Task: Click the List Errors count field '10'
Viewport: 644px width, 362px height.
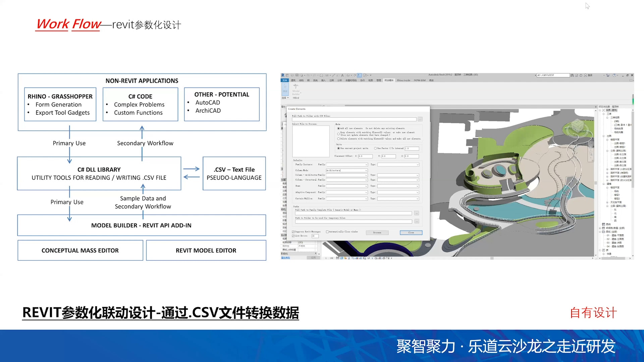Action: [315, 236]
